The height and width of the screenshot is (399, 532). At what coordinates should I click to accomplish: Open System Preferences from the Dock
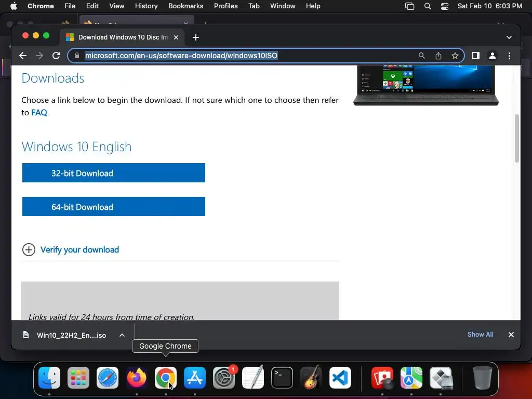(x=224, y=378)
